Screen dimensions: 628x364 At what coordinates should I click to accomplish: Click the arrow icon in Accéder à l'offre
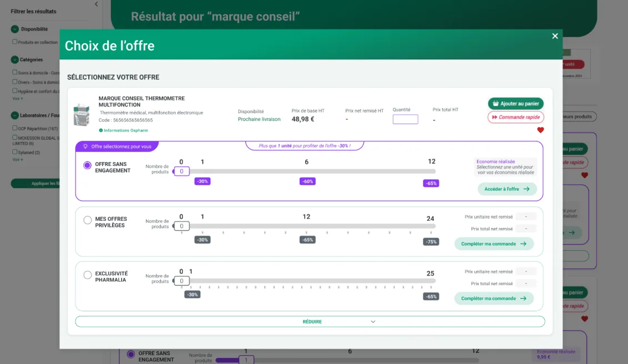click(x=526, y=189)
